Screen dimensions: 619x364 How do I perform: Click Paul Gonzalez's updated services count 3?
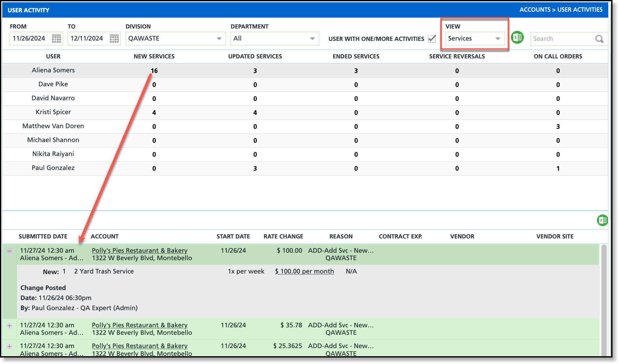click(255, 168)
